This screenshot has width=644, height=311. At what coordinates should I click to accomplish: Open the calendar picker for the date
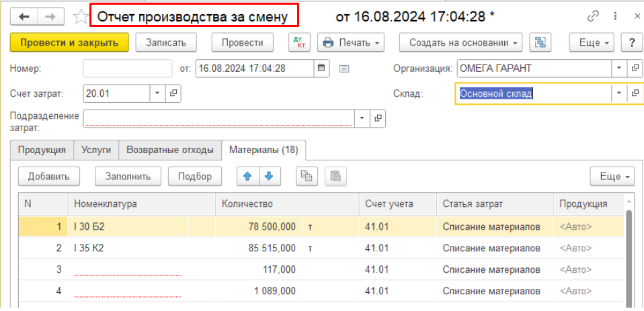point(321,68)
